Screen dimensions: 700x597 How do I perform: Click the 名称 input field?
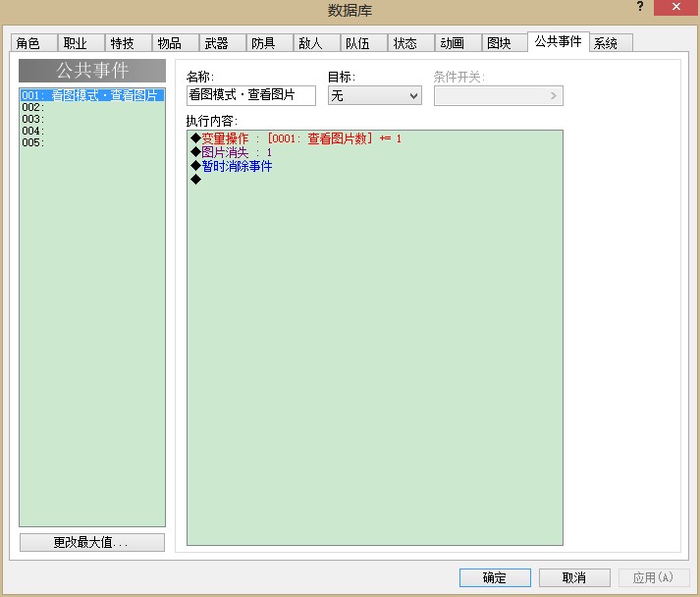pyautogui.click(x=251, y=95)
